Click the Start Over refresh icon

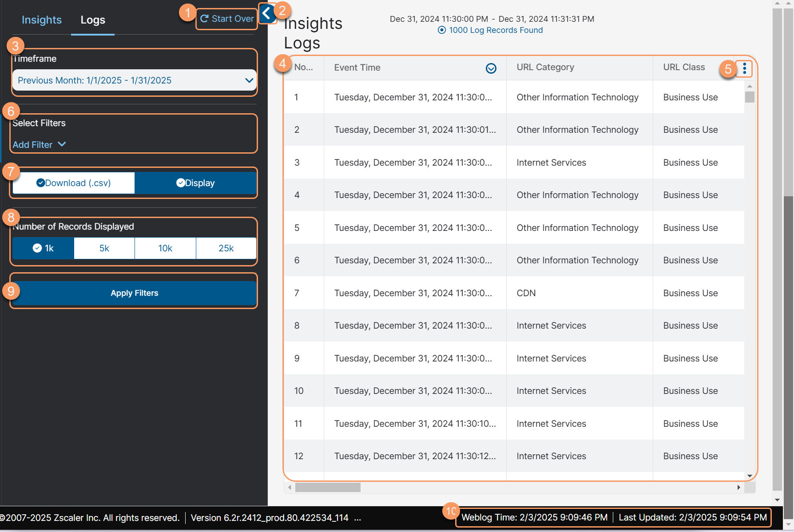204,19
